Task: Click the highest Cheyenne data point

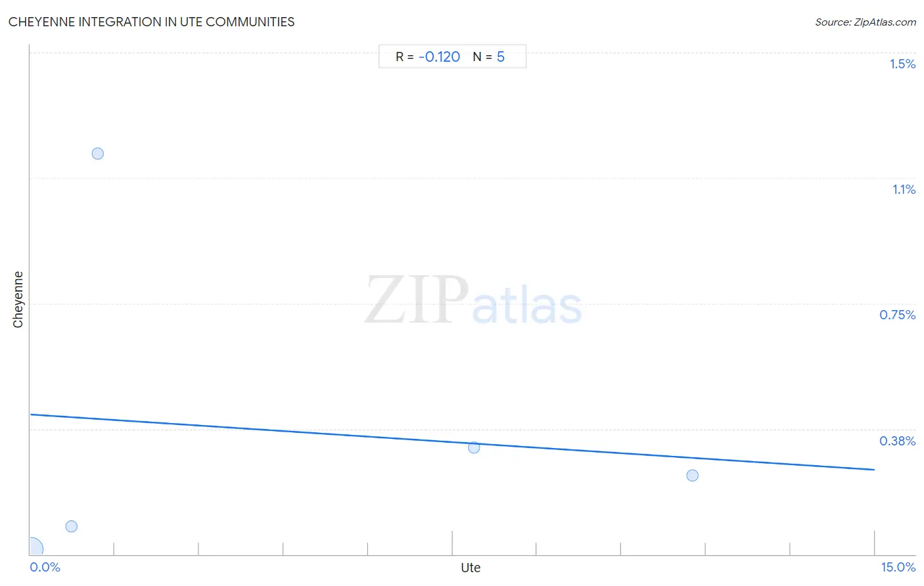Action: point(98,154)
